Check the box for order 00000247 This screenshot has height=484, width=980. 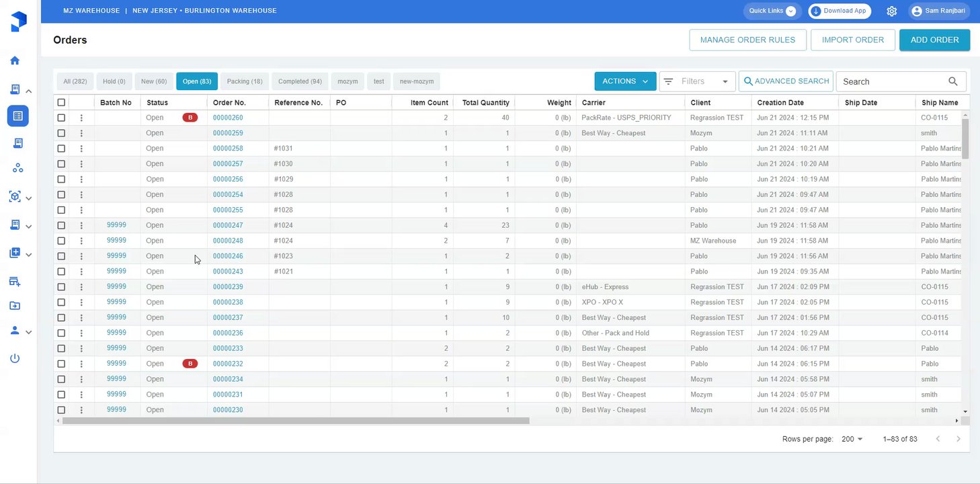tap(61, 225)
